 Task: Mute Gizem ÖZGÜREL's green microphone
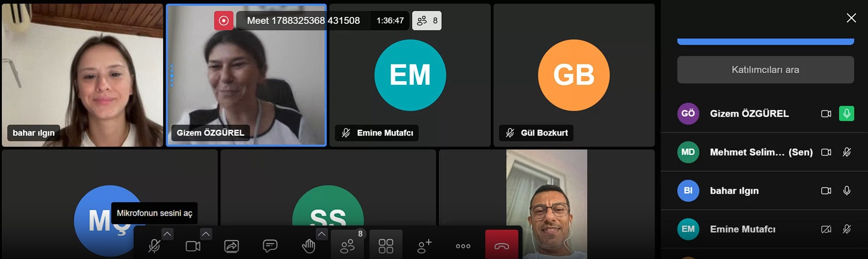[x=846, y=113]
